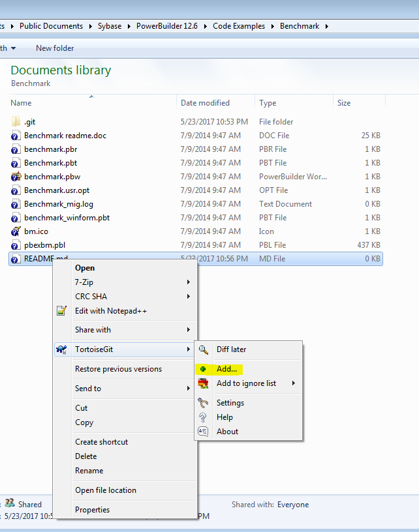Select the bm.ico file name

point(36,231)
